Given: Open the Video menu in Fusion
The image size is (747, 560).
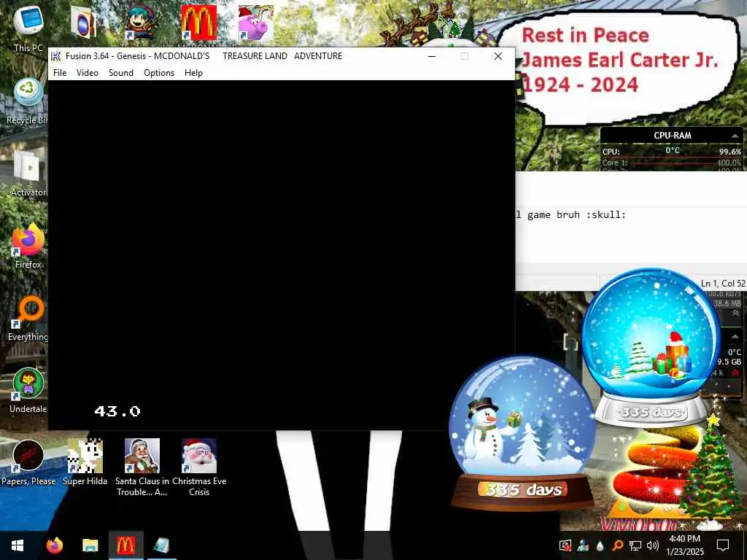Looking at the screenshot, I should click(x=88, y=73).
